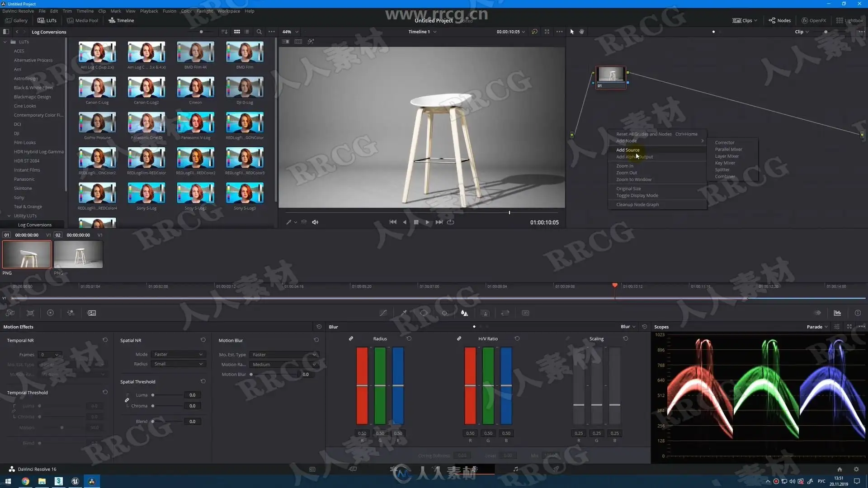868x488 pixels.
Task: Click the viewer play forward button
Action: [427, 222]
